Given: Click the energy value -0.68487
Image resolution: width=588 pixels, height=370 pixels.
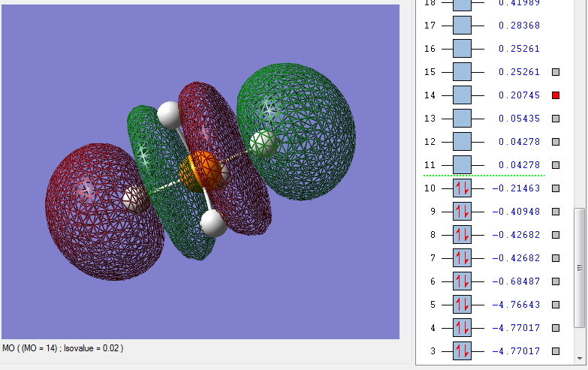Looking at the screenshot, I should pyautogui.click(x=516, y=281).
